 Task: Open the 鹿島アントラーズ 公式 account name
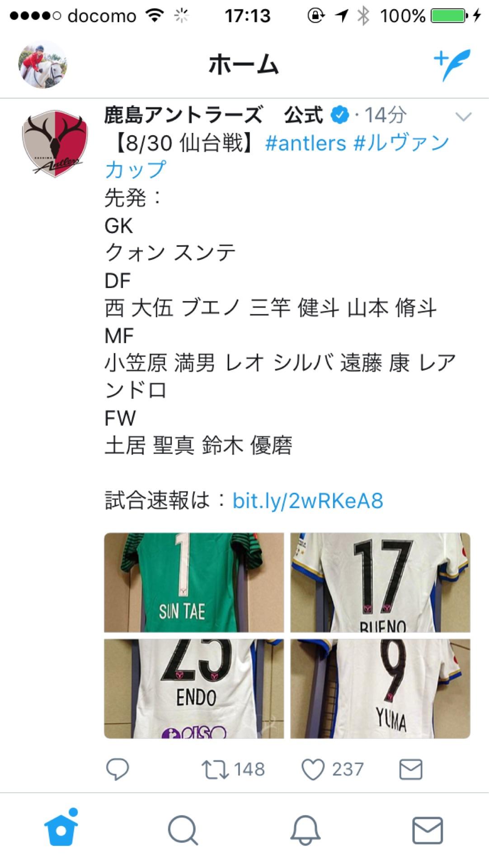click(x=214, y=115)
